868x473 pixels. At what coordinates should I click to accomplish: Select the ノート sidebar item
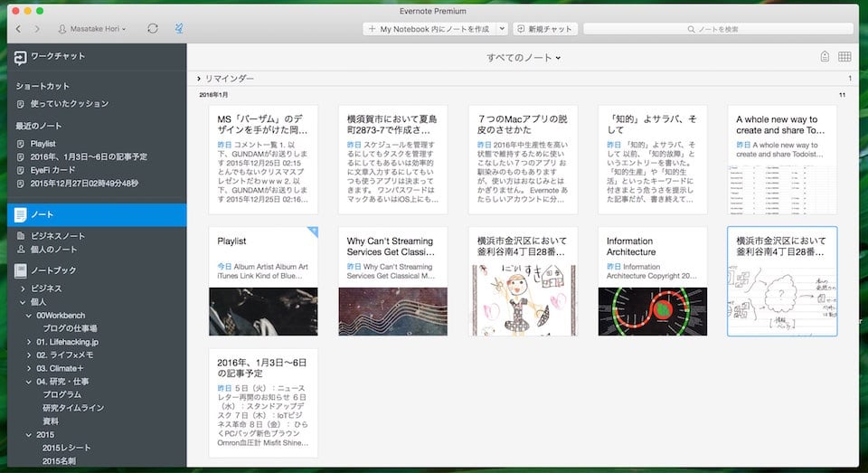pos(97,214)
